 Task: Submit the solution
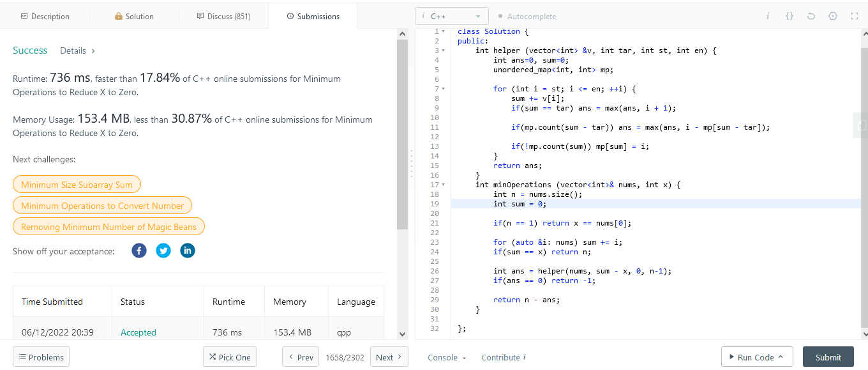coord(828,357)
